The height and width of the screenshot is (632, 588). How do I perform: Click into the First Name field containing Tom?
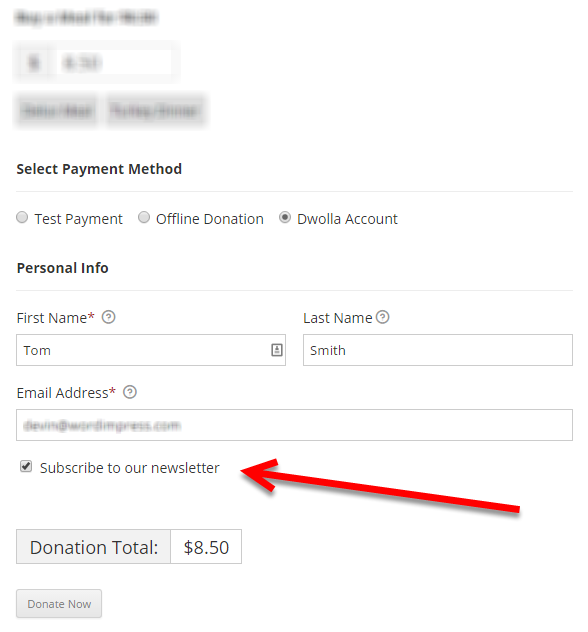151,350
